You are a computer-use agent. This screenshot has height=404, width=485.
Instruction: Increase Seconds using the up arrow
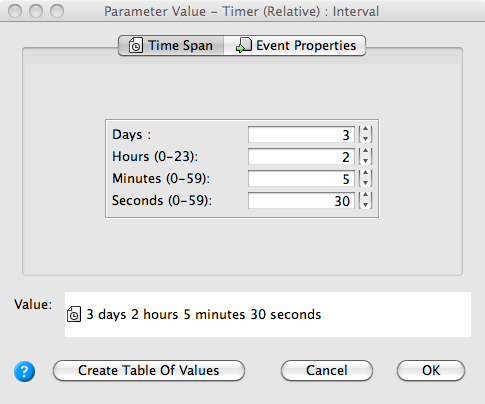[x=366, y=196]
